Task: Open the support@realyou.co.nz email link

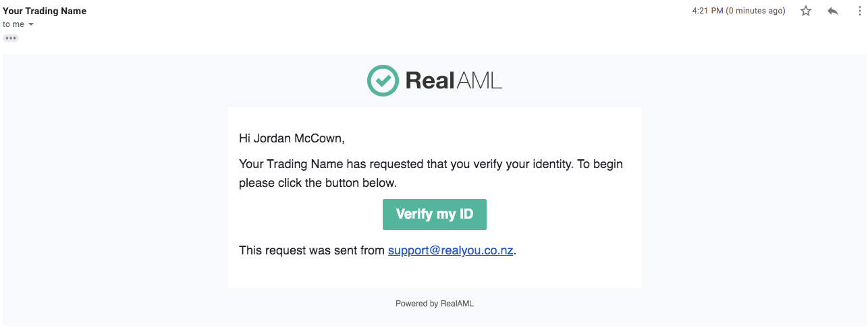Action: coord(451,250)
